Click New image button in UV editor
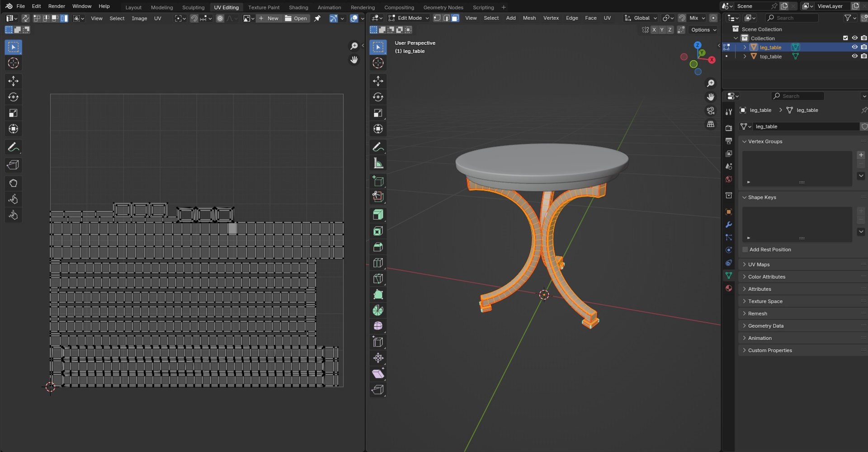Viewport: 868px width, 452px height. [x=269, y=19]
